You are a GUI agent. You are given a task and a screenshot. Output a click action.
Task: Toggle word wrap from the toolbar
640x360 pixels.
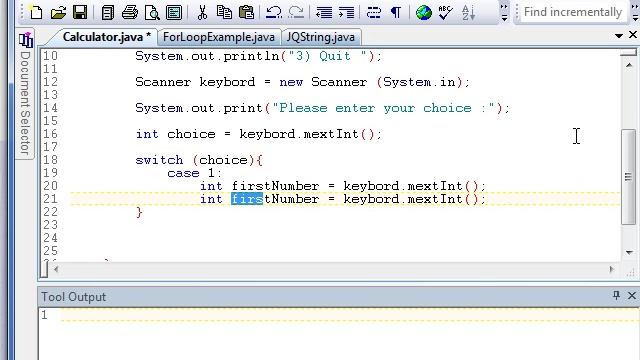click(373, 13)
